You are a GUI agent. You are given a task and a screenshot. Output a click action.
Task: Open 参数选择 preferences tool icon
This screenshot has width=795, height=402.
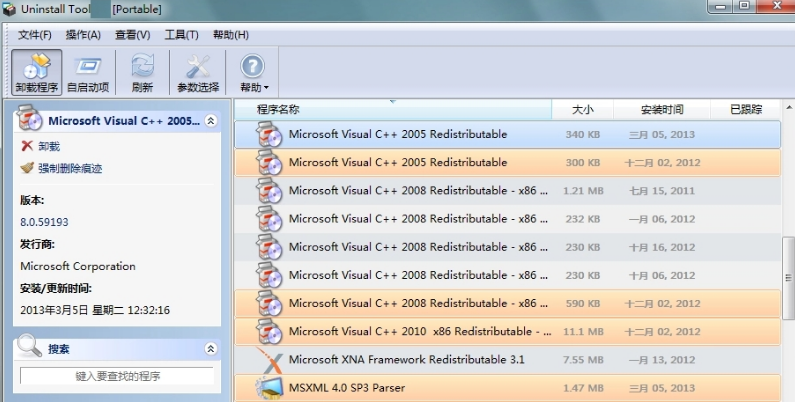(x=198, y=72)
